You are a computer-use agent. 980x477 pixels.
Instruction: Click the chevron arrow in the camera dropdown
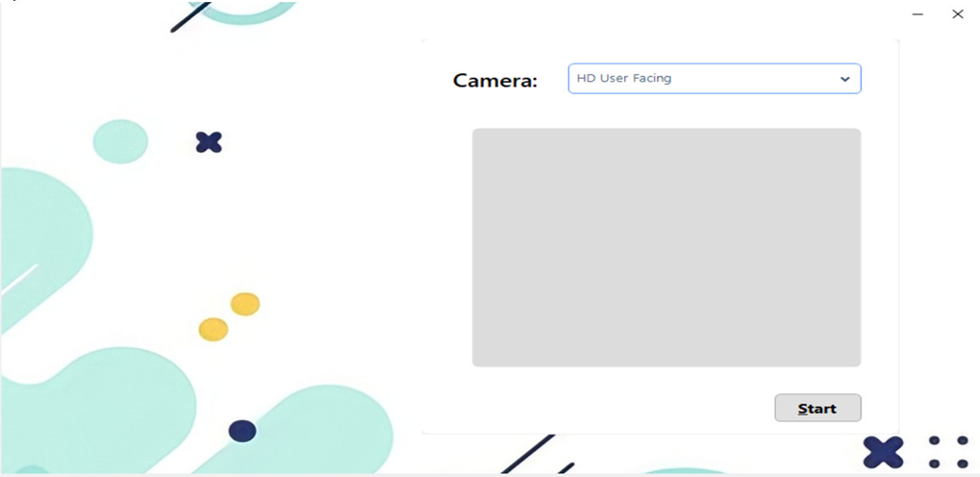point(845,80)
